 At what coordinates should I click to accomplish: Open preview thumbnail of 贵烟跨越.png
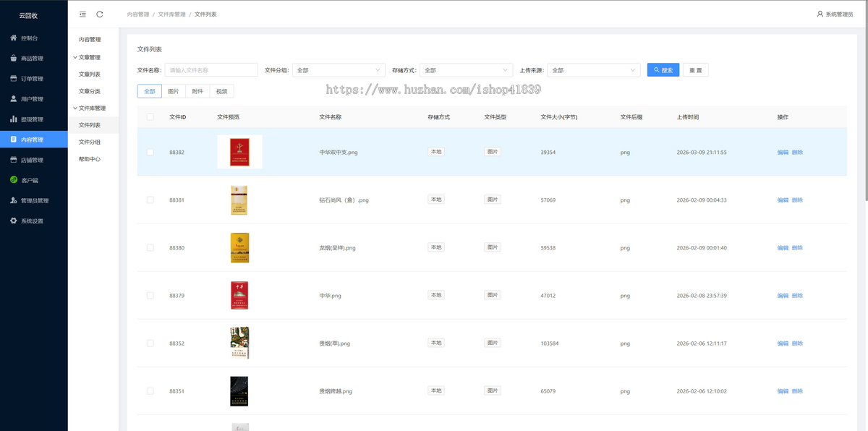tap(239, 391)
